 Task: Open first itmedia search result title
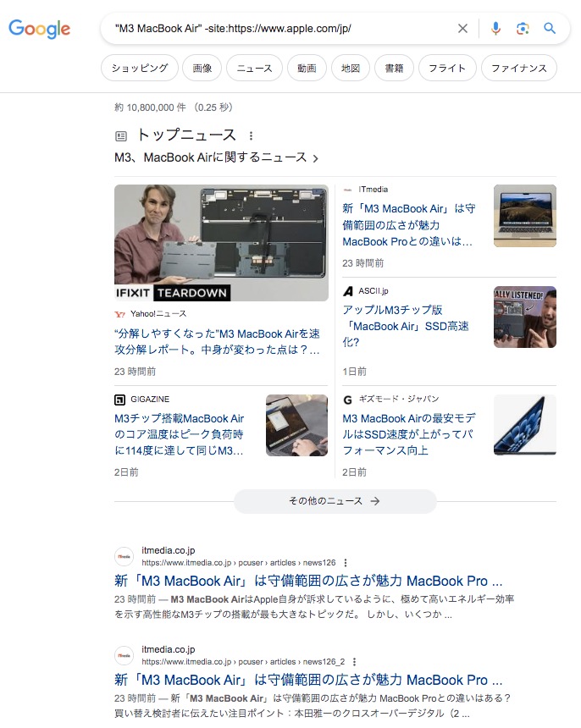308,582
